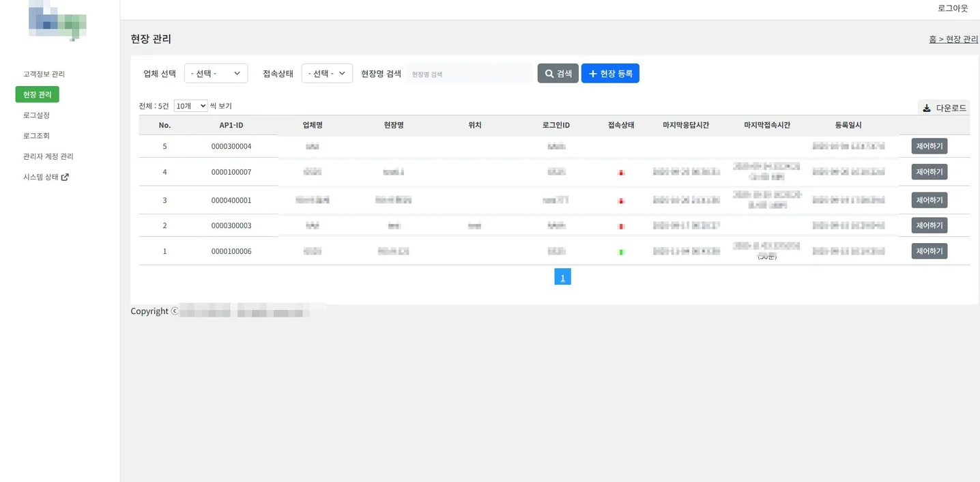Expand the 접속상태 dropdown
The height and width of the screenshot is (482, 980).
[327, 73]
